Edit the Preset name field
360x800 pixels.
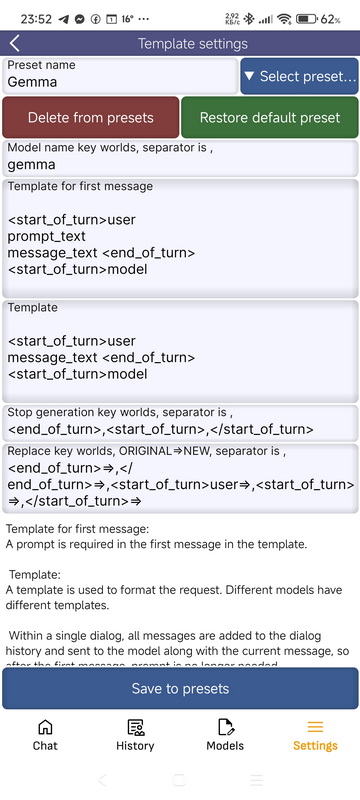(x=120, y=76)
